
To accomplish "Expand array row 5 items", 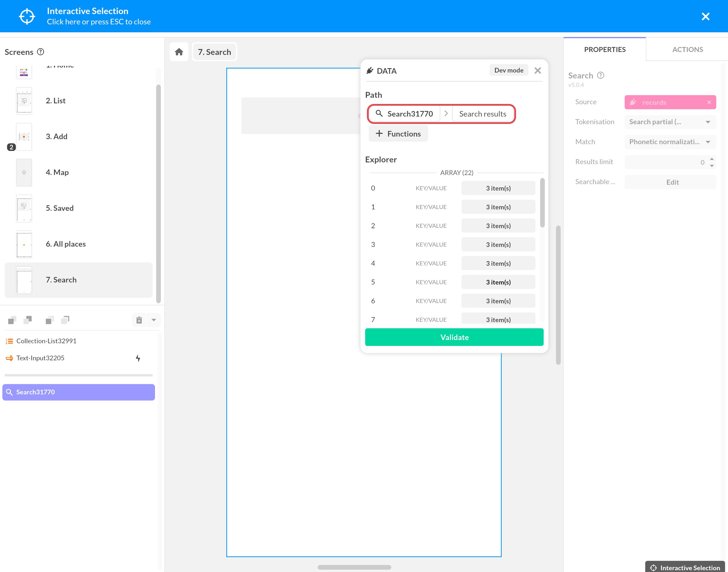I will tap(498, 282).
